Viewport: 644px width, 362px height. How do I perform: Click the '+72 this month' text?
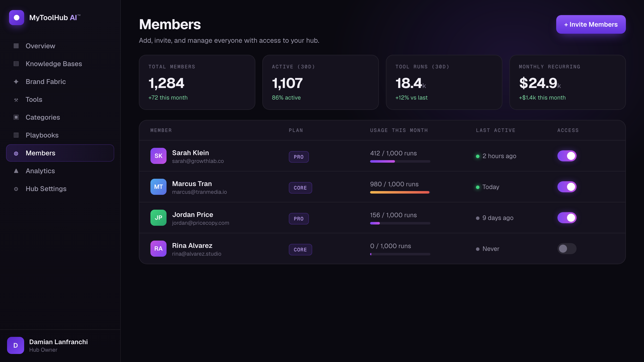point(168,98)
